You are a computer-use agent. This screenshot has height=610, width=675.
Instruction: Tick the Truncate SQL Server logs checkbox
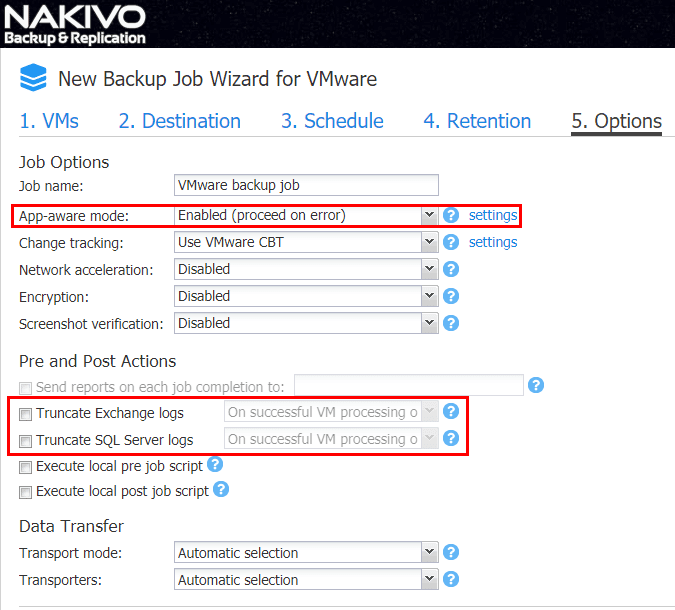[26, 440]
